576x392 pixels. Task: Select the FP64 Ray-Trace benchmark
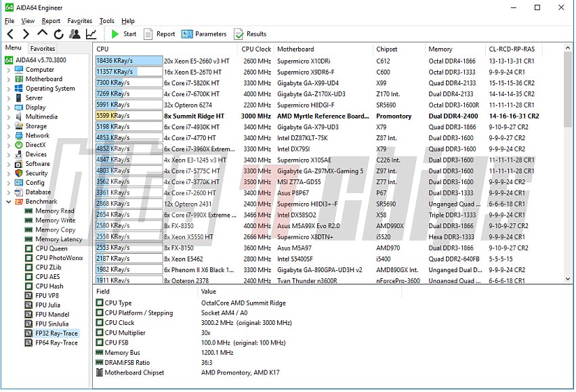point(56,343)
